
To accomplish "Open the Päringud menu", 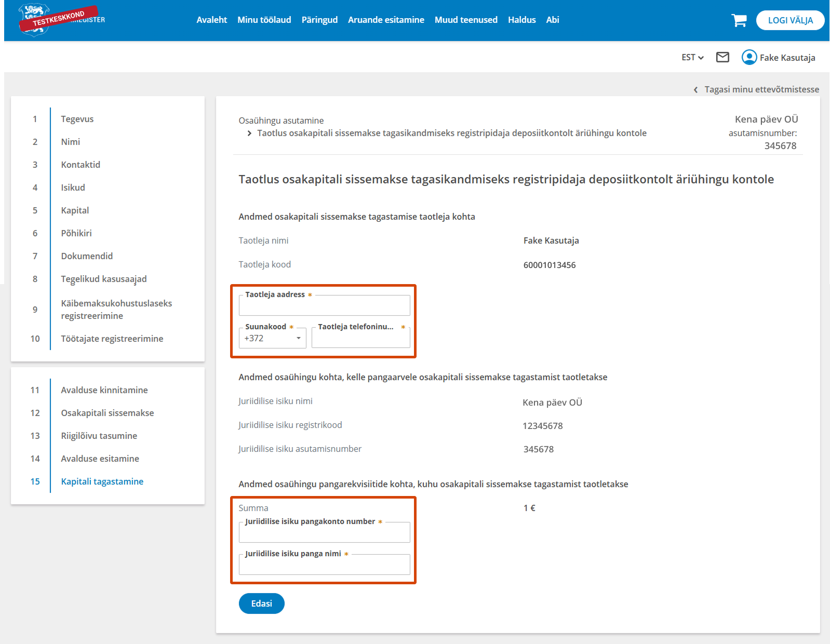I will (x=319, y=20).
